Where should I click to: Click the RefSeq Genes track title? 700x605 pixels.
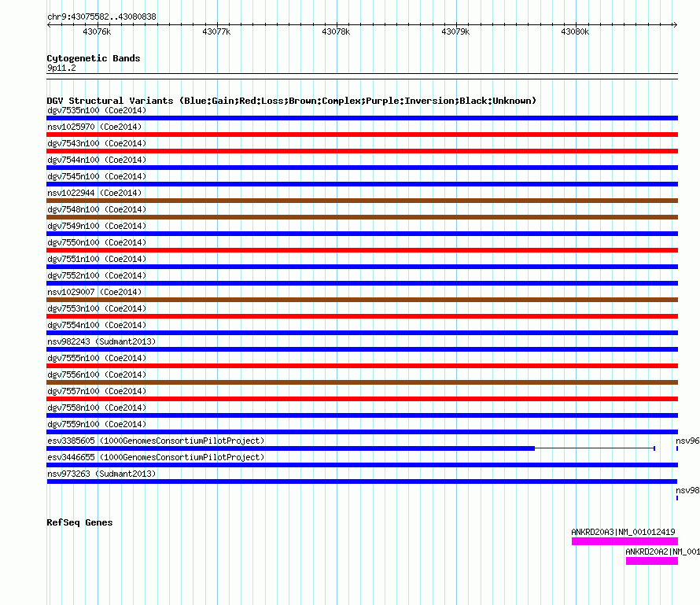tap(79, 522)
